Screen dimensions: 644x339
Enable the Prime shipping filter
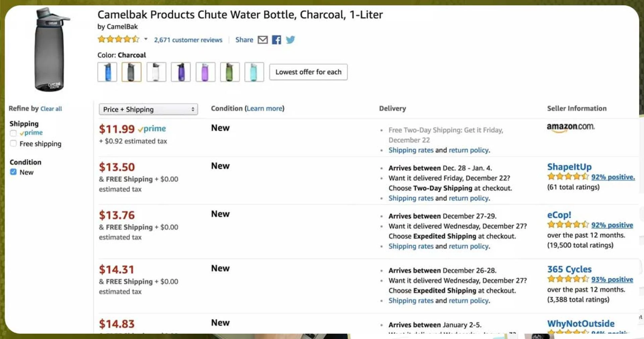pyautogui.click(x=13, y=133)
